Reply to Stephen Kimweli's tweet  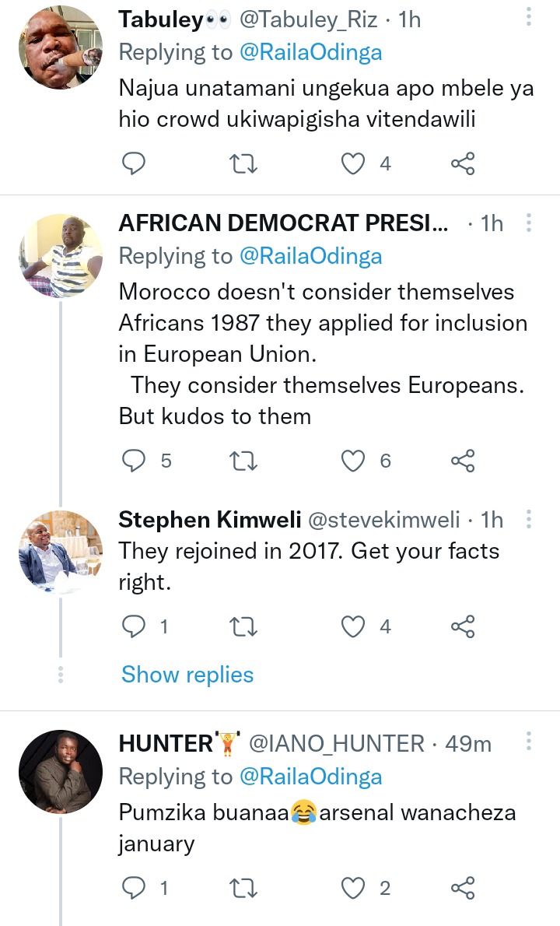coord(133,626)
